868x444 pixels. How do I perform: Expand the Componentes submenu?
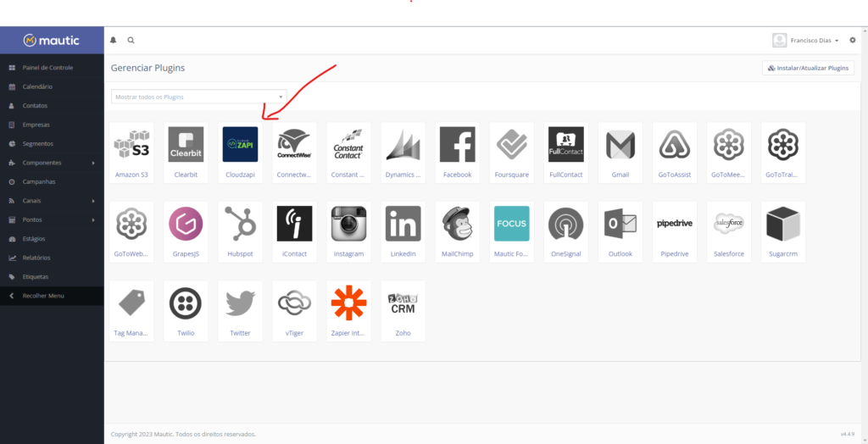[52, 163]
